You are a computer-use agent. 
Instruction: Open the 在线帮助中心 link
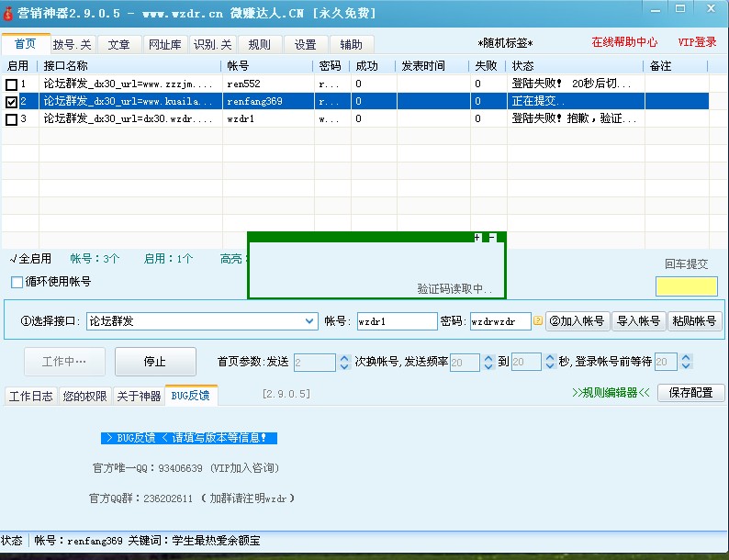click(624, 42)
